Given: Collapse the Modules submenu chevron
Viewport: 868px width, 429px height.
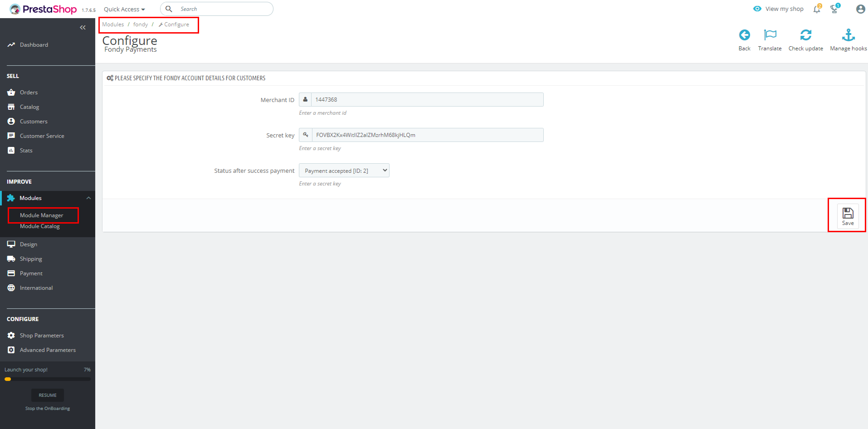Looking at the screenshot, I should click(x=89, y=198).
